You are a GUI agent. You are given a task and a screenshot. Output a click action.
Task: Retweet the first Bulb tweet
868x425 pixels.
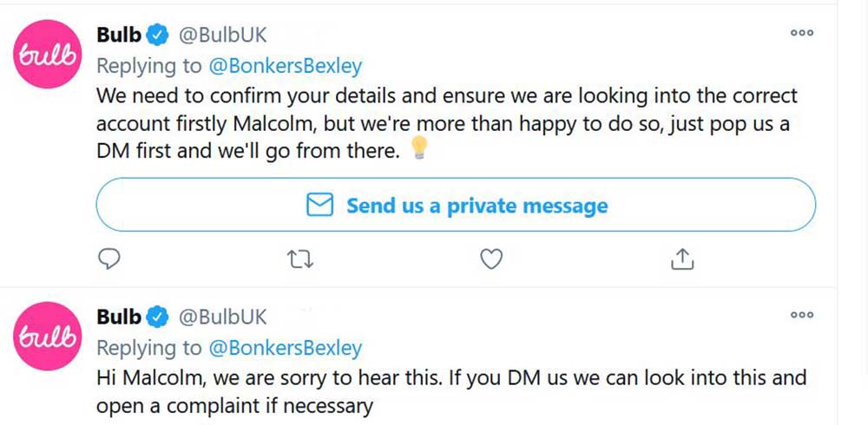tap(300, 258)
